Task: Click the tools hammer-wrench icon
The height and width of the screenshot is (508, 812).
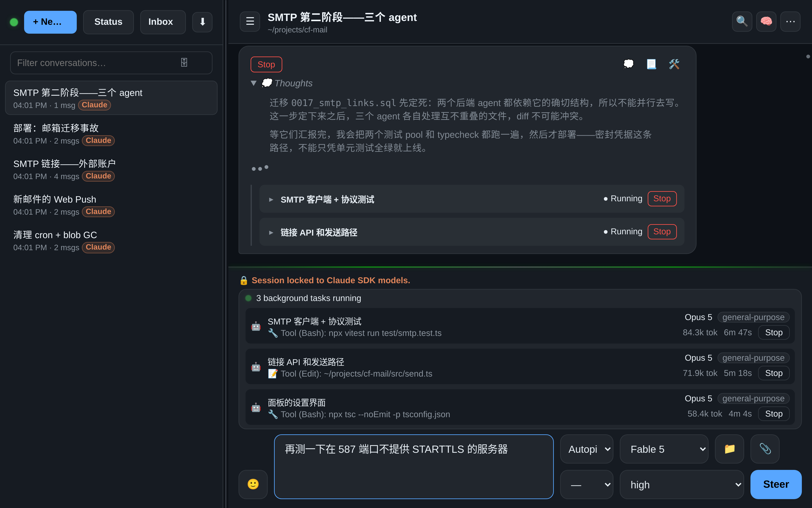Action: (674, 64)
